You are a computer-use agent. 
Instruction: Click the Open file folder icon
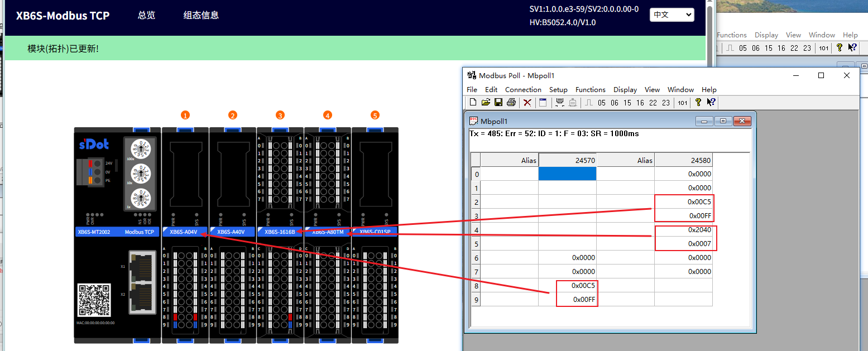pos(486,102)
